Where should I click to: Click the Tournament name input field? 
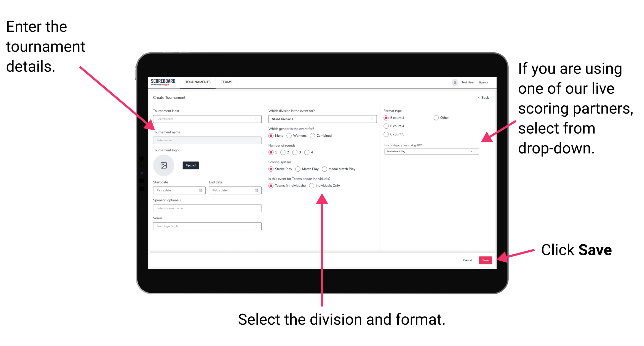coord(207,141)
